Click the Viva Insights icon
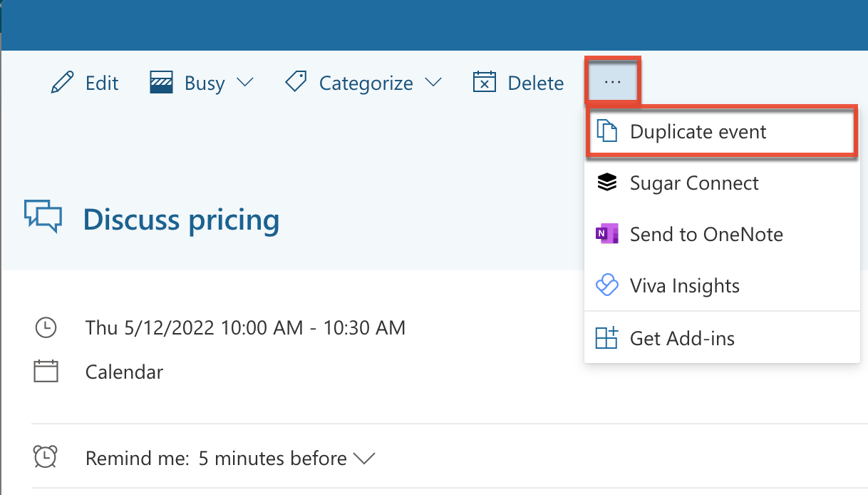Image resolution: width=868 pixels, height=495 pixels. click(x=606, y=285)
